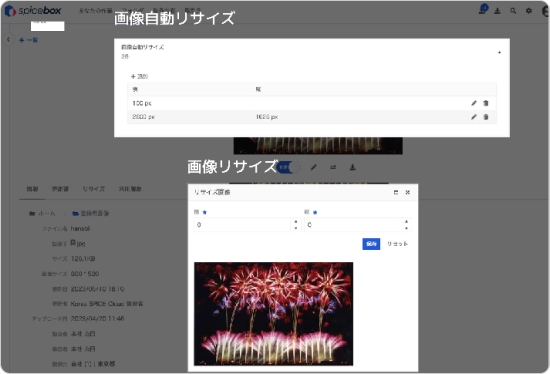Collapse the 画像自動リサイズ panel
Screen dimensions: 550x374
499,52
